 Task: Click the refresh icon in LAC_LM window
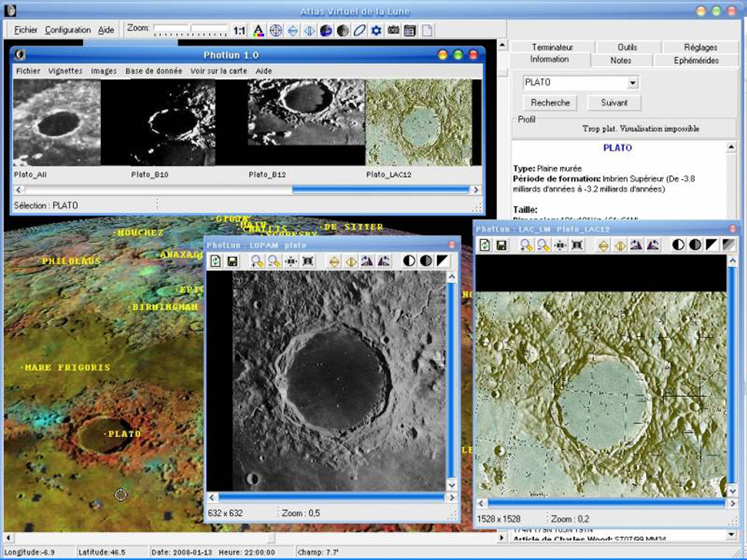click(484, 246)
